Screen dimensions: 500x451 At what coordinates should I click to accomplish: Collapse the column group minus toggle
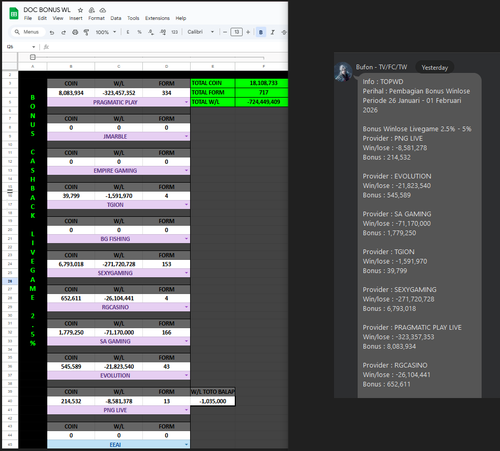33,57
